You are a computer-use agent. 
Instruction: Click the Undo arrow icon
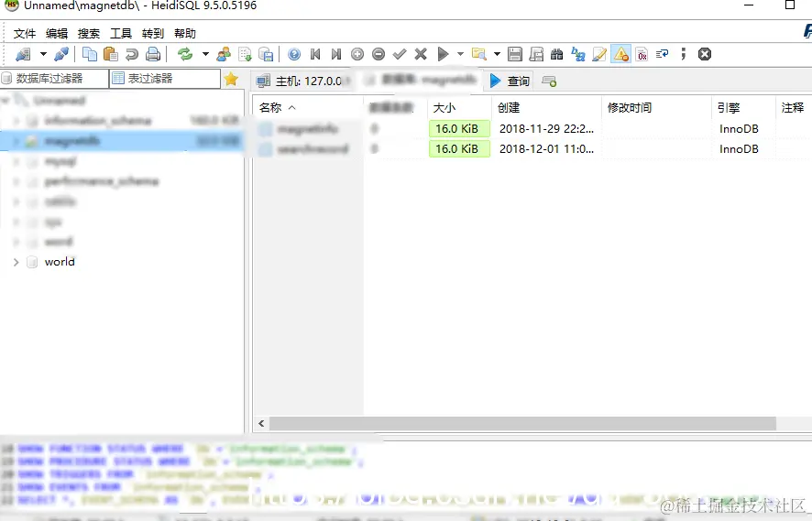click(132, 54)
